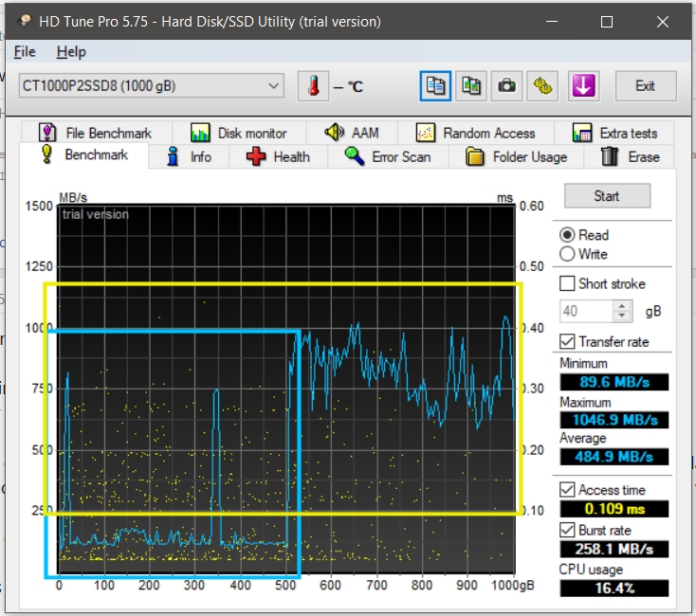Click the HD Tune Pro title bar icon
Image resolution: width=696 pixels, height=616 pixels.
25,21
